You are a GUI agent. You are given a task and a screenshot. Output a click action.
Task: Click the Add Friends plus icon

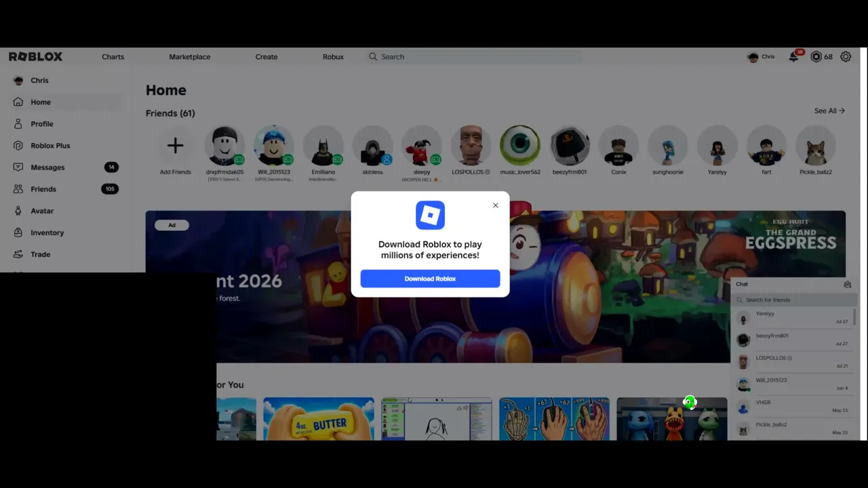[x=175, y=145]
